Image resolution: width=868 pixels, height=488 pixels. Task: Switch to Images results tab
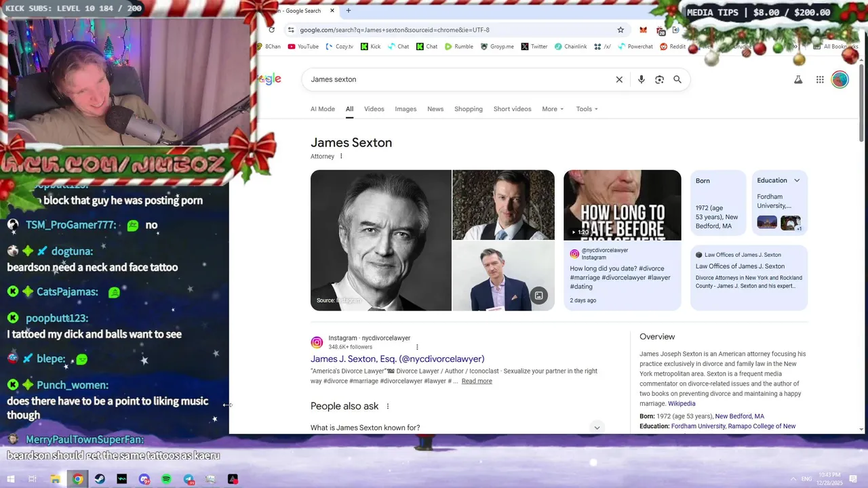pos(406,109)
